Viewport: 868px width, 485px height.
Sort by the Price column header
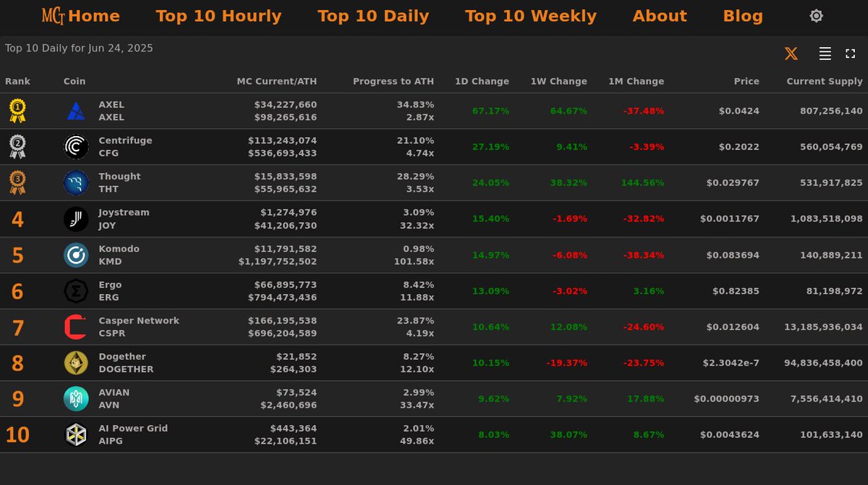(746, 82)
